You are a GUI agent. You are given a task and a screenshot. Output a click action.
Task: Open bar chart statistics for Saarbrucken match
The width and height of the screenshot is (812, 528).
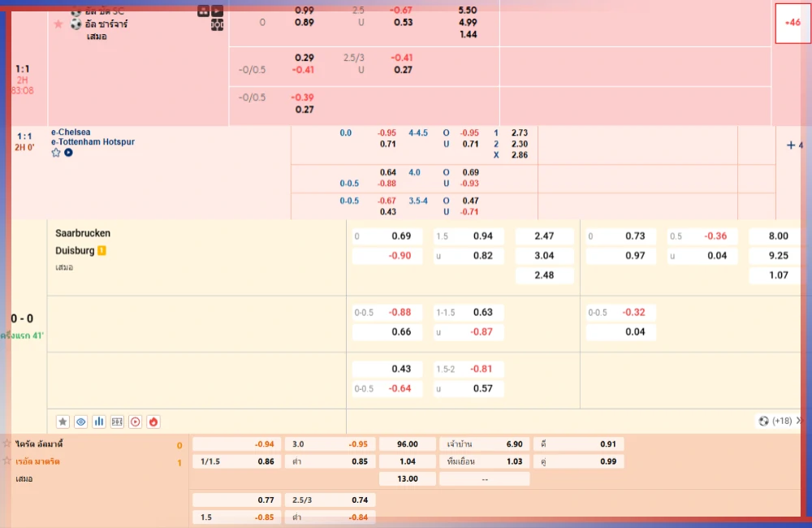pyautogui.click(x=99, y=422)
